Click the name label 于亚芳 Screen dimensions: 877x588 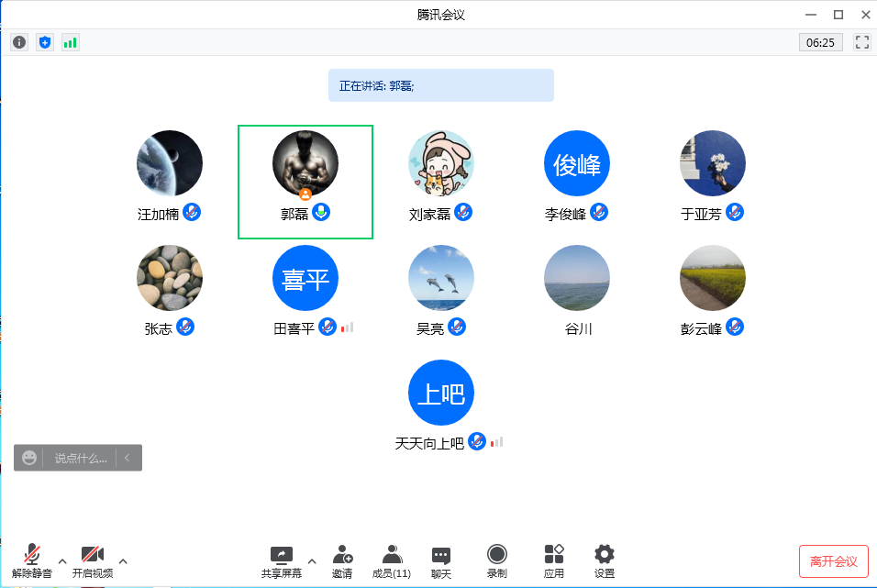(702, 215)
